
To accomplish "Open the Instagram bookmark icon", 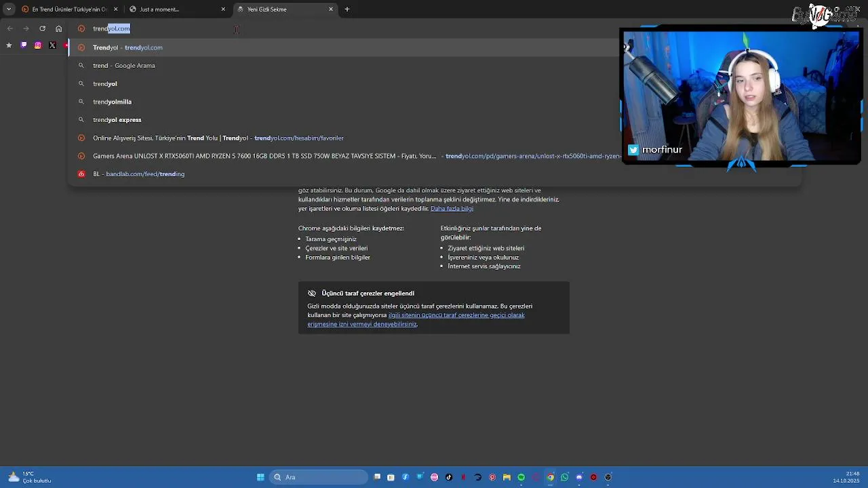I will click(38, 45).
